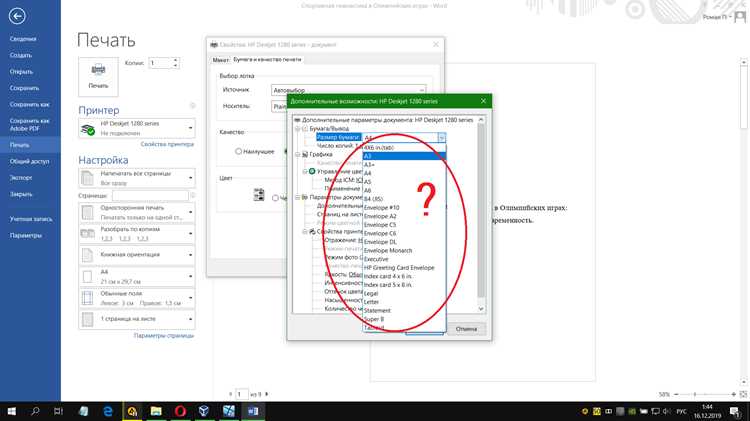Select A3+ paper size in list
Screen dimensions: 750x421
(x=404, y=165)
